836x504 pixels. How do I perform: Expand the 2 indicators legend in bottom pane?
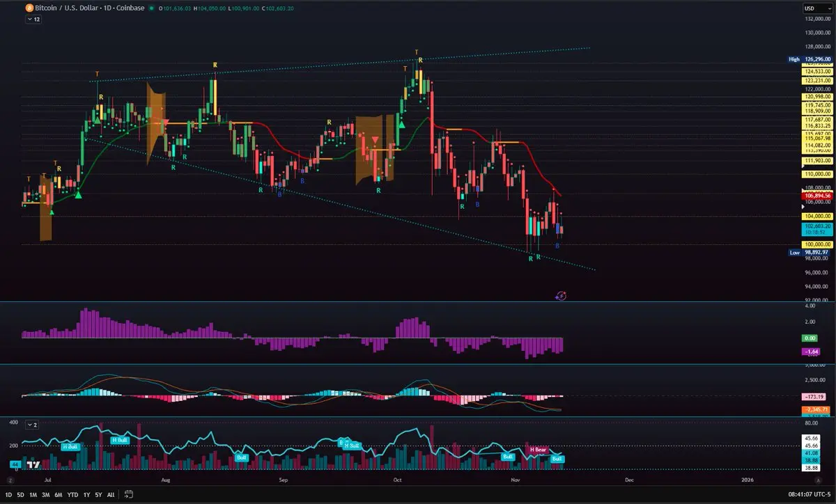point(33,425)
